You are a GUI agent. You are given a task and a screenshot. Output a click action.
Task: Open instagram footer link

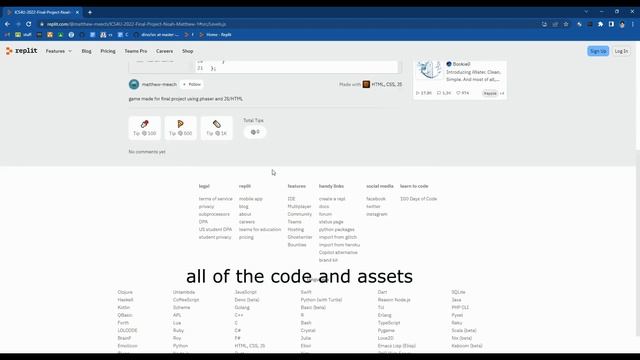tap(377, 214)
